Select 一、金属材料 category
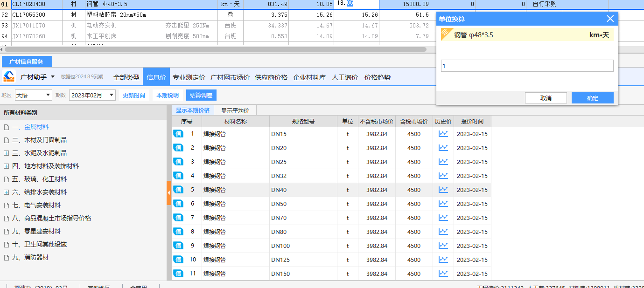Viewport: 644px width, 288px height. (30, 127)
